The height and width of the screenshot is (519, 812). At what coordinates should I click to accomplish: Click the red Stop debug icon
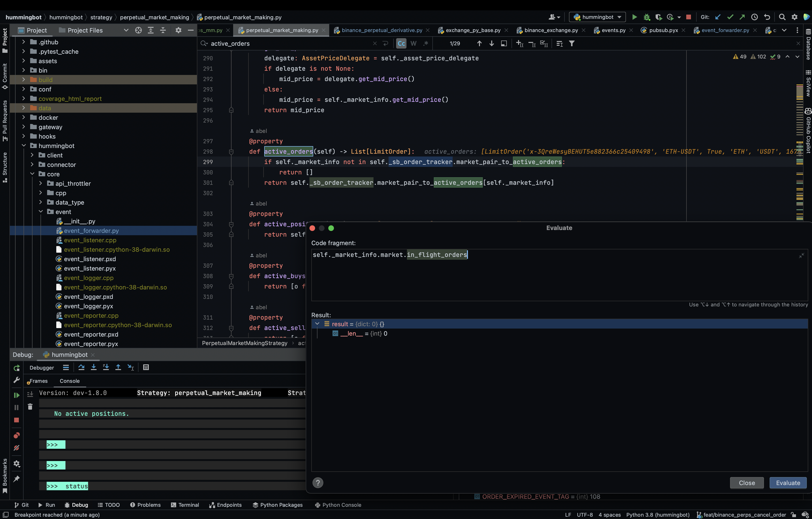16,420
